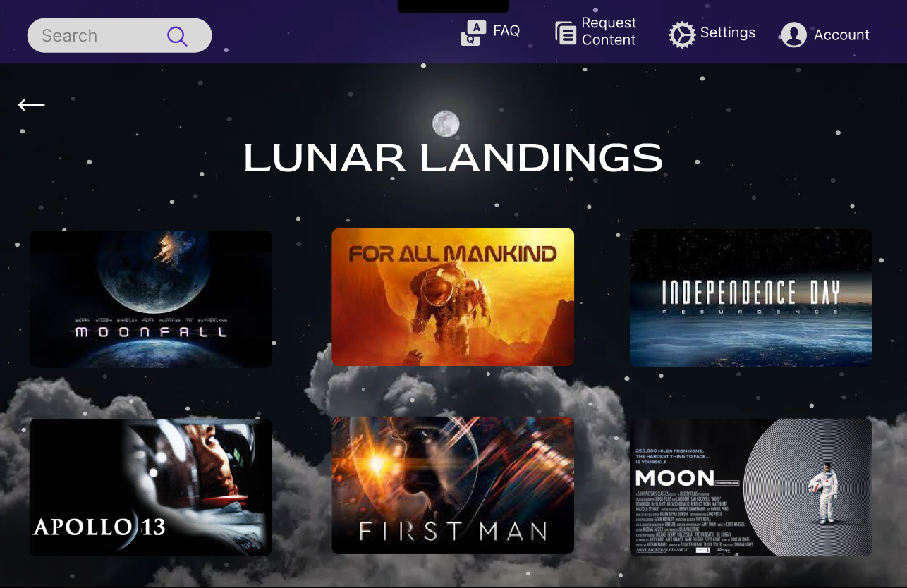The width and height of the screenshot is (907, 588).
Task: Open the Settings menu label
Action: (x=727, y=32)
